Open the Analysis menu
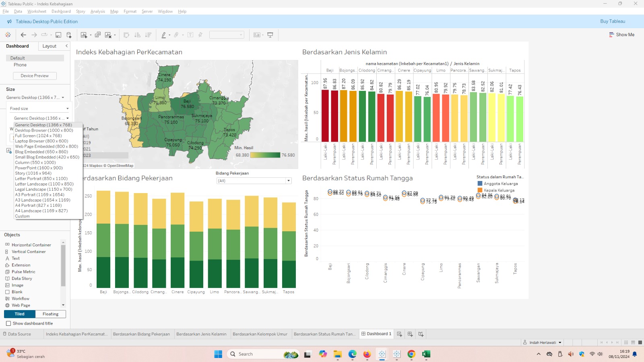The image size is (644, 362). point(98,11)
